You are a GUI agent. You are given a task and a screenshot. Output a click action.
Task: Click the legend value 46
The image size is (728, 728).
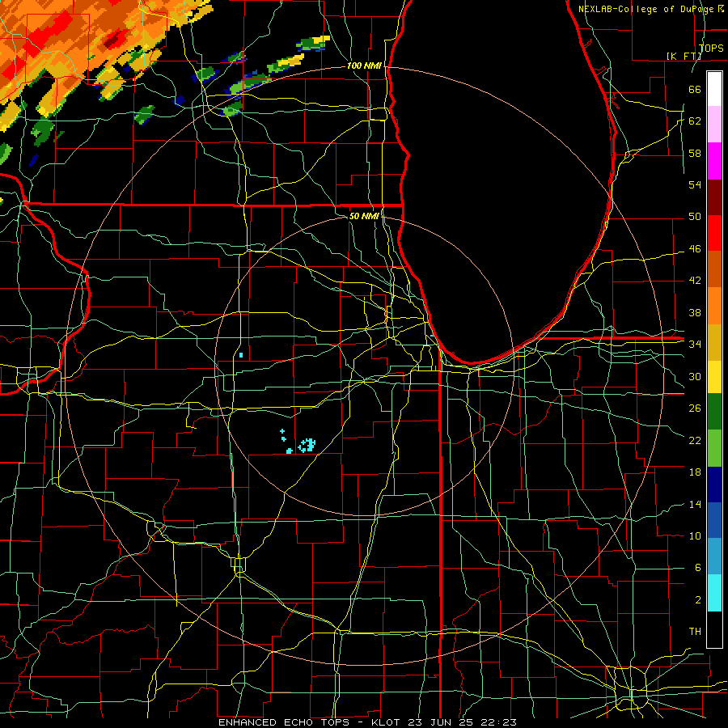(x=695, y=248)
